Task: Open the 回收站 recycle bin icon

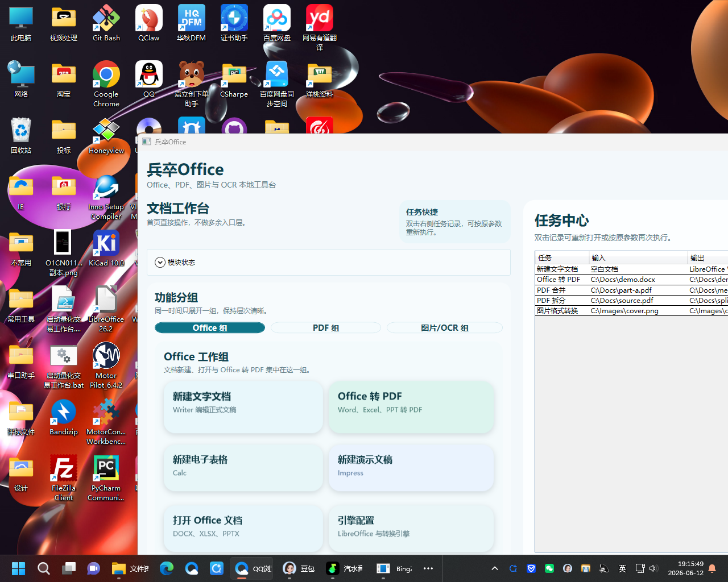Action: (x=21, y=136)
